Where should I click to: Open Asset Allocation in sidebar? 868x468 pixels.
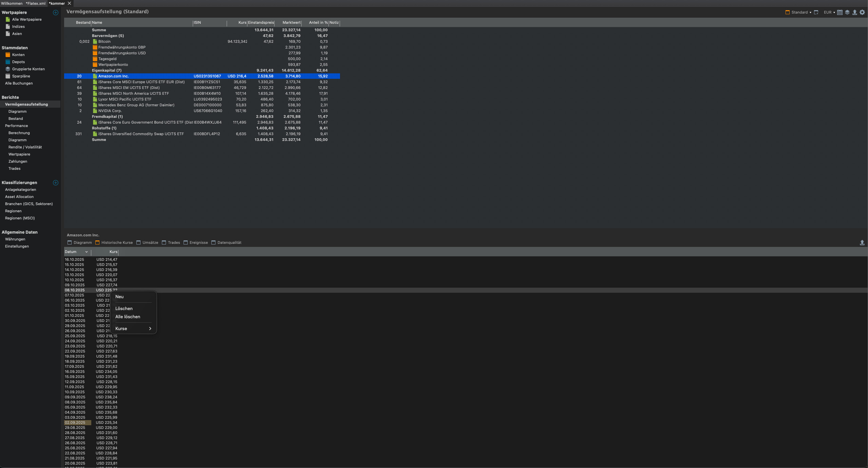(x=19, y=197)
